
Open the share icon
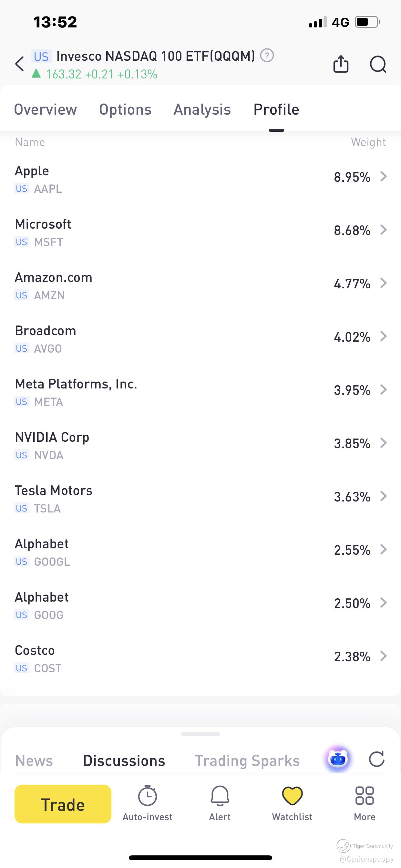point(341,64)
